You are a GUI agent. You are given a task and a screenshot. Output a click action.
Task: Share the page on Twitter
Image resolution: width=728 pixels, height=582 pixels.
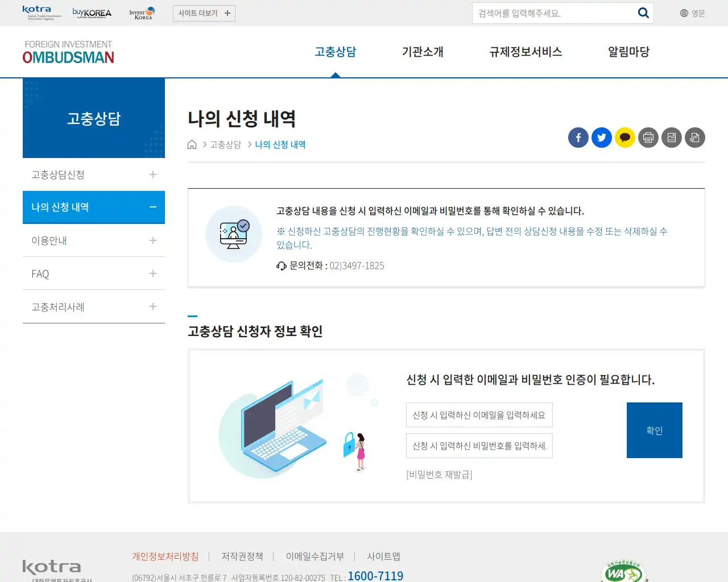pos(601,138)
